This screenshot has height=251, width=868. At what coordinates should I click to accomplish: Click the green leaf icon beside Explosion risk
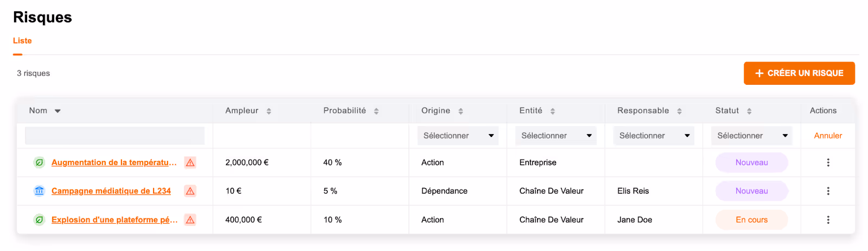tap(39, 219)
